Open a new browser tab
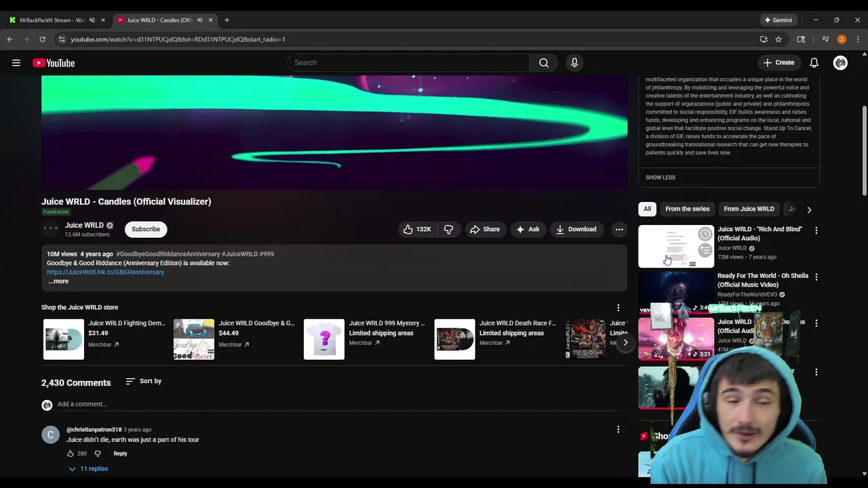 226,20
